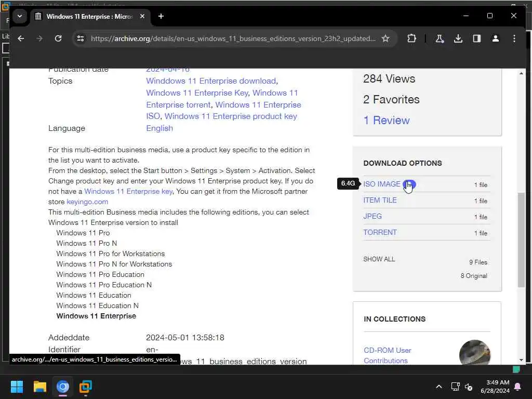Click '8 Original' count text

tap(474, 276)
